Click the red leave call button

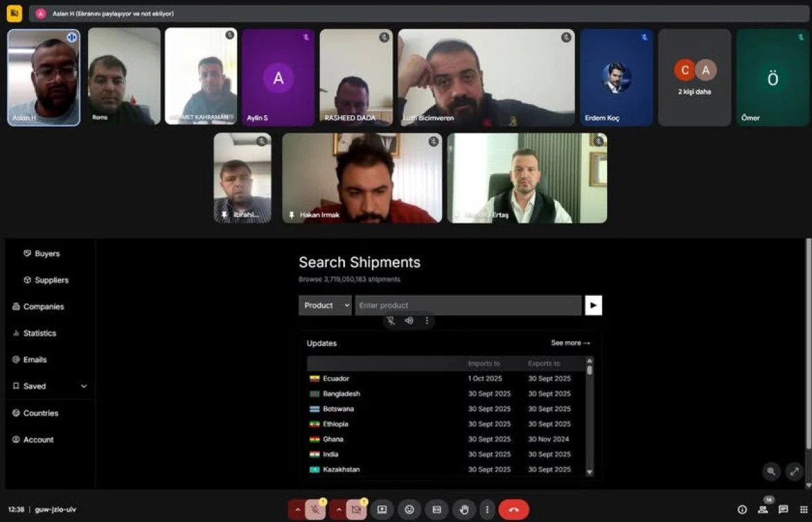(514, 509)
